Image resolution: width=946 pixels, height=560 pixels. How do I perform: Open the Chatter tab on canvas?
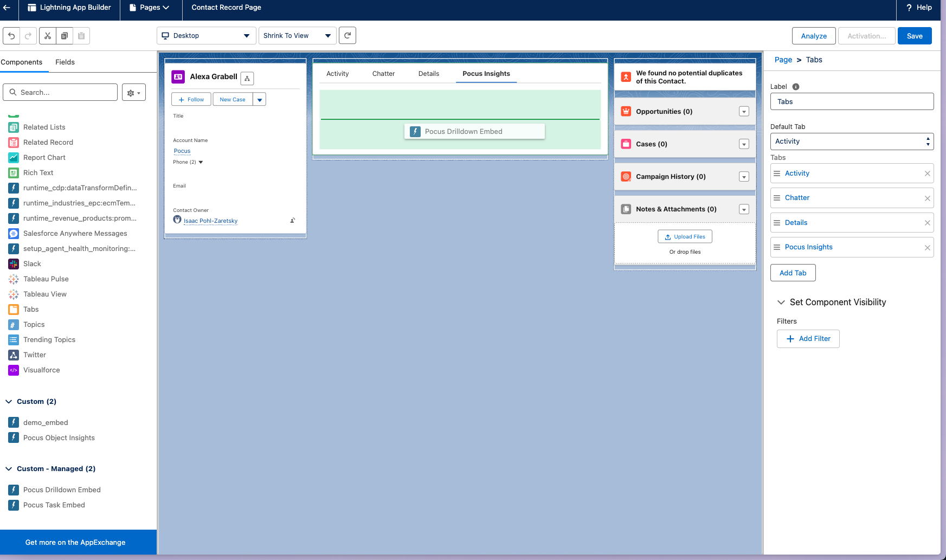tap(384, 74)
